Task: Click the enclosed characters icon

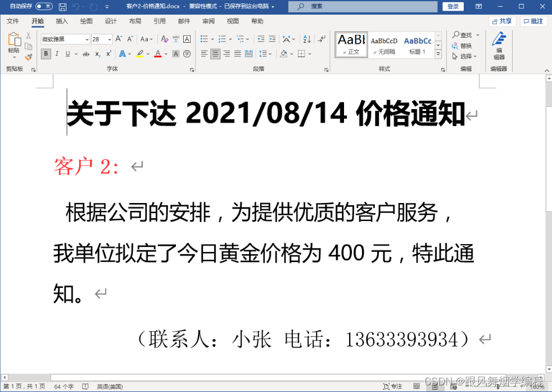Action: [187, 54]
